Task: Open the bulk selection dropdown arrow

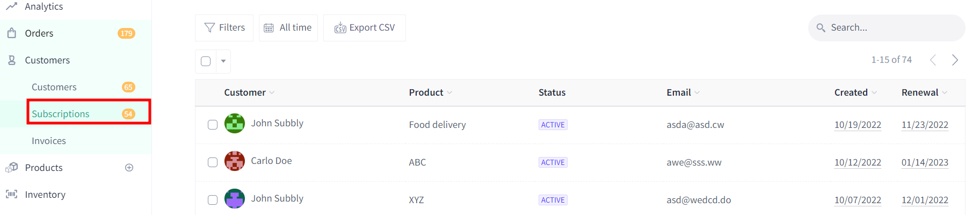Action: click(223, 61)
